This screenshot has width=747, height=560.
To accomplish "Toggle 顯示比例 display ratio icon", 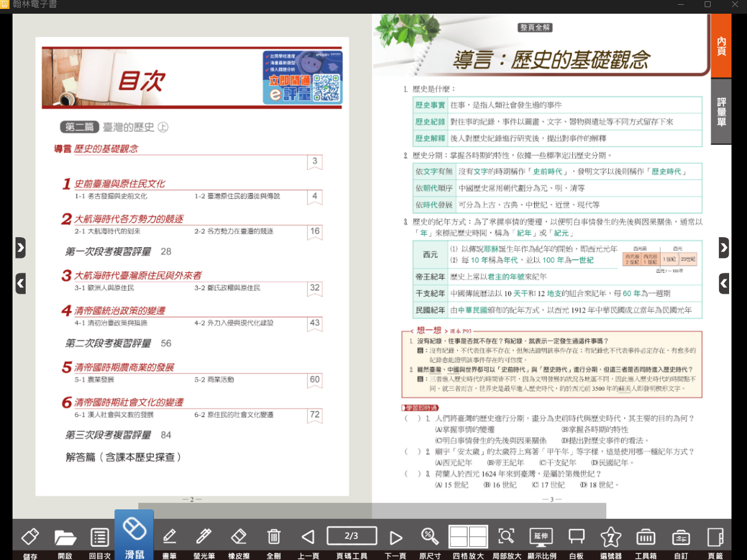I will pos(541,537).
